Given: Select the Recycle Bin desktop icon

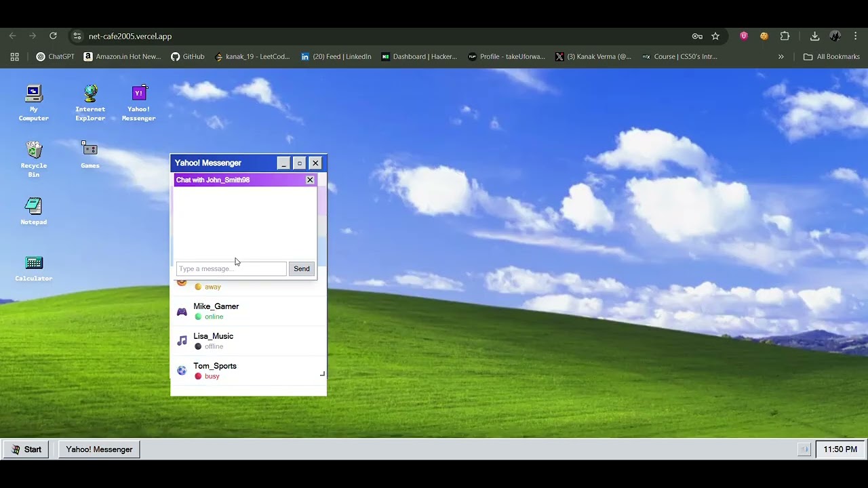Looking at the screenshot, I should click(x=33, y=159).
